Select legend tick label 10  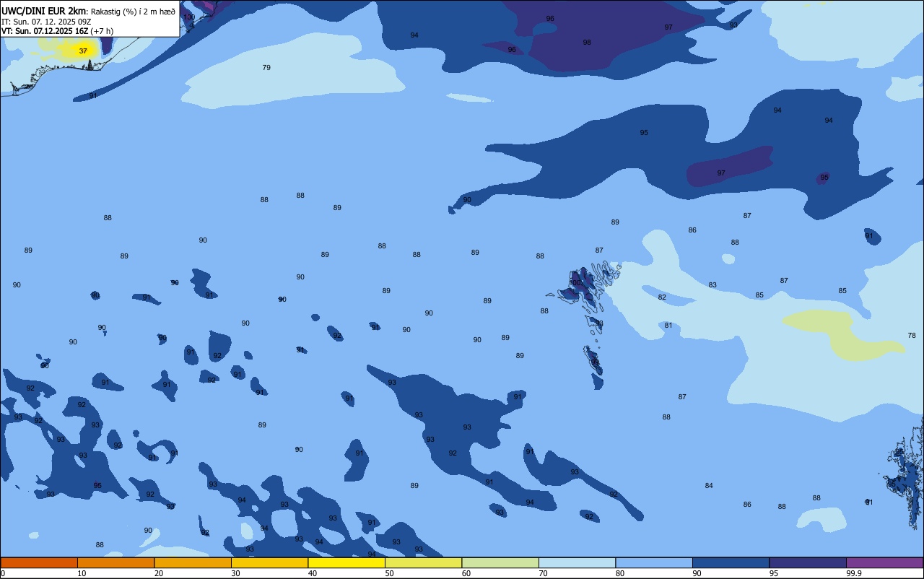point(82,573)
